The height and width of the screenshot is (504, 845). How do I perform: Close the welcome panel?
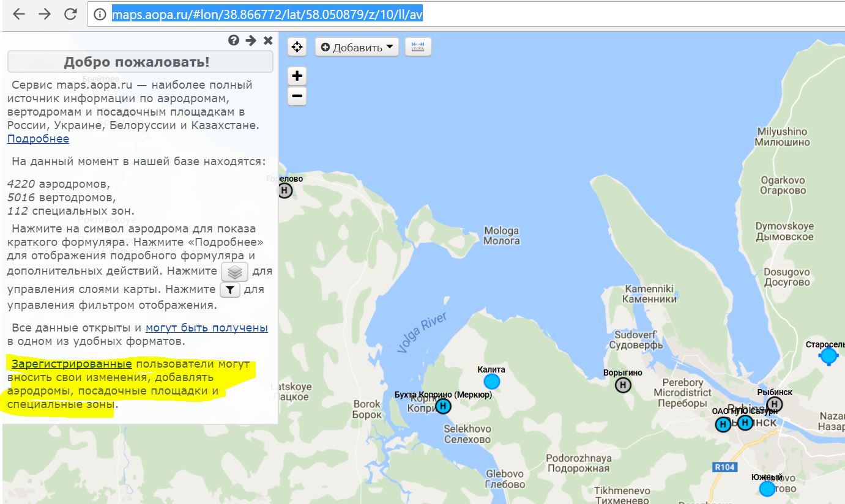[x=268, y=40]
